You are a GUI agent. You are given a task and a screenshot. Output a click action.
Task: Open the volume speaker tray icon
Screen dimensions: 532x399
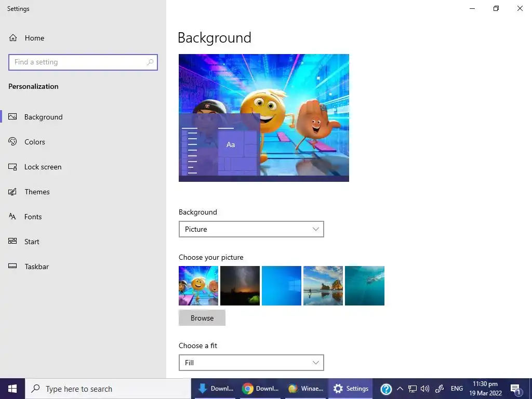pyautogui.click(x=425, y=389)
